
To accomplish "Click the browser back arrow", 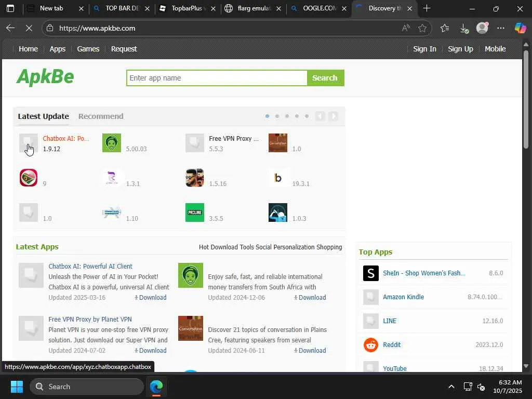I will 10,28.
